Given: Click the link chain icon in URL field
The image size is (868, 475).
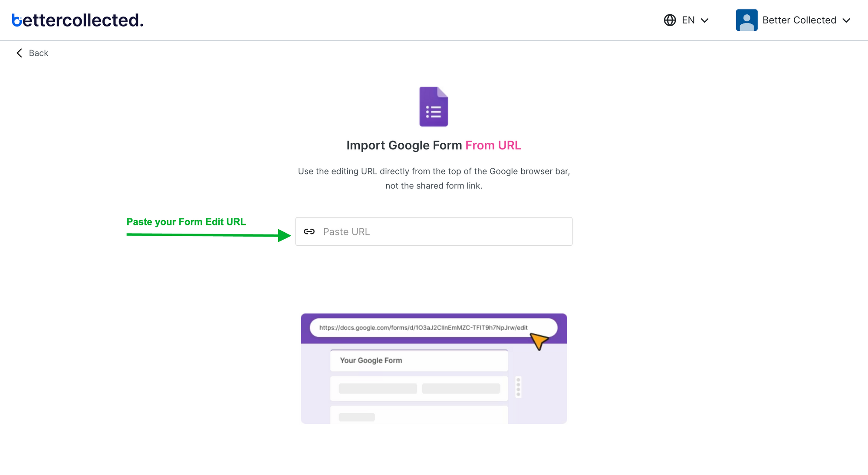Looking at the screenshot, I should pos(309,231).
